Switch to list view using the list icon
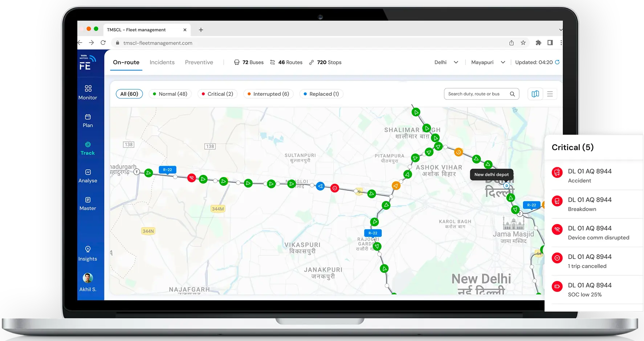Image resolution: width=644 pixels, height=341 pixels. 550,94
